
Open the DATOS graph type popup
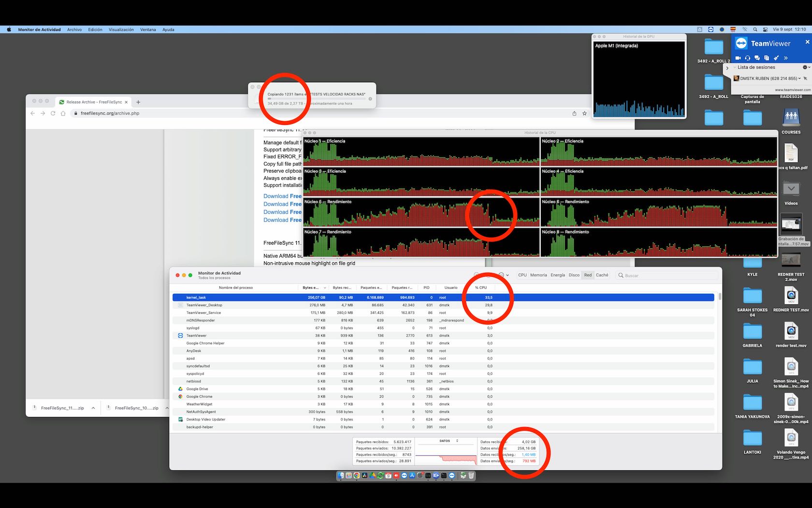(449, 441)
